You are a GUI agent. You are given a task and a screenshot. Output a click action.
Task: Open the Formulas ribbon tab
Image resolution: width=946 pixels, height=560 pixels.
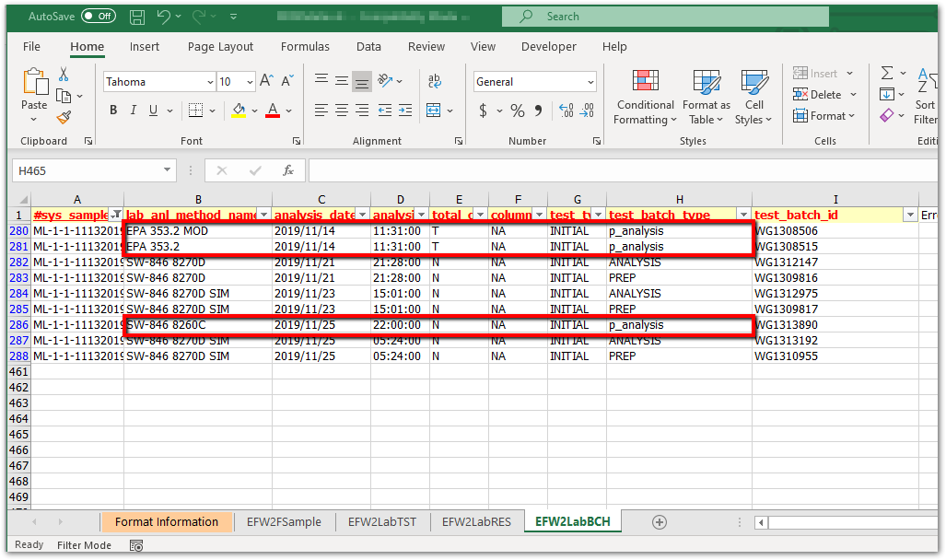[305, 47]
